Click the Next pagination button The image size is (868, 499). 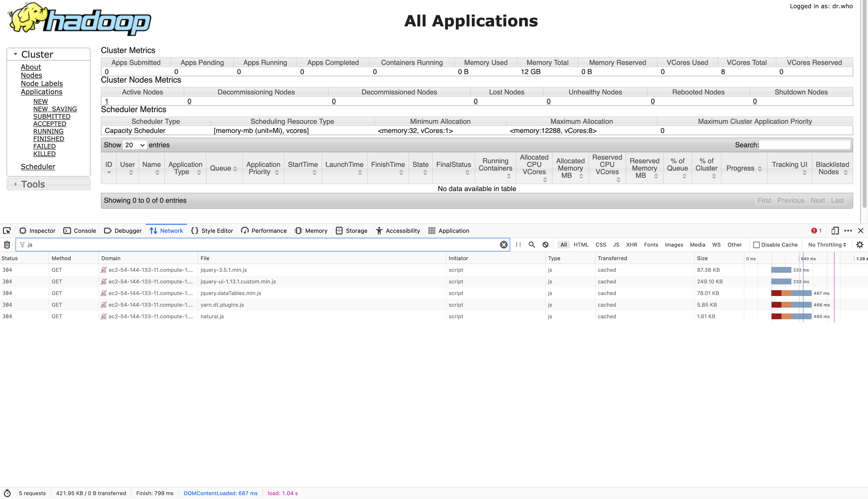tap(818, 200)
